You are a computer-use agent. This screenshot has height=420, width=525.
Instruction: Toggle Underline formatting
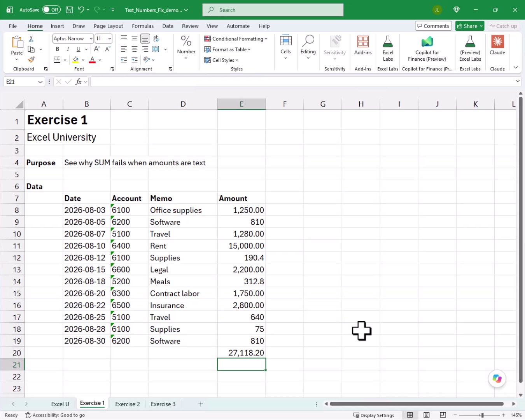pos(79,49)
